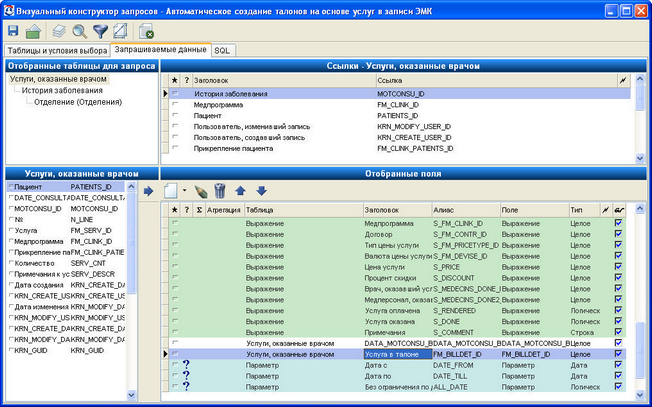Click the up arrow of field list scrollbar
The image size is (652, 407).
[x=131, y=187]
